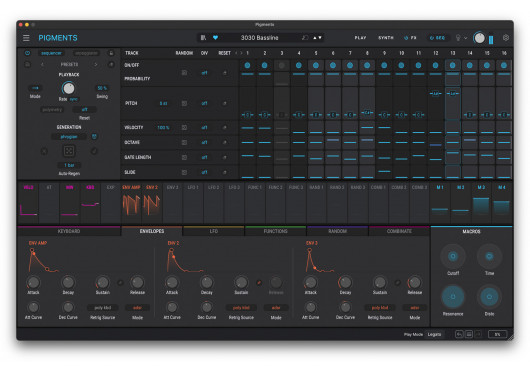This screenshot has width=530, height=371.
Task: Open ENV 2 Mode dropdown
Action: tap(276, 307)
